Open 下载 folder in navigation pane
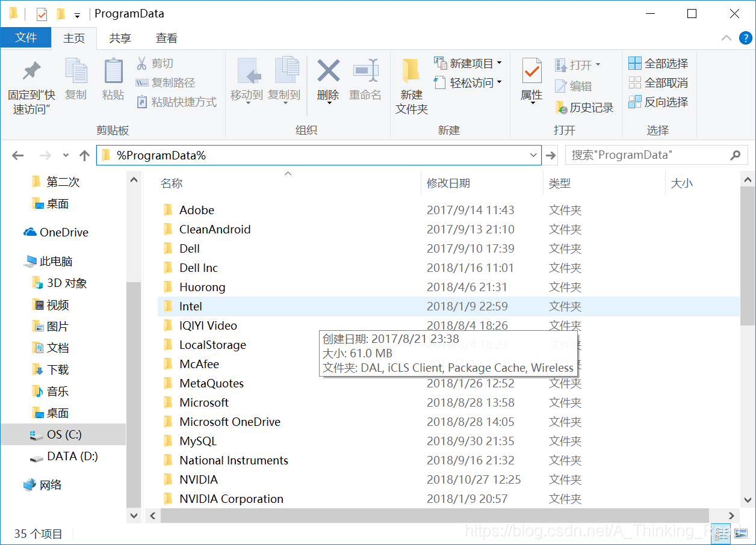 50,369
